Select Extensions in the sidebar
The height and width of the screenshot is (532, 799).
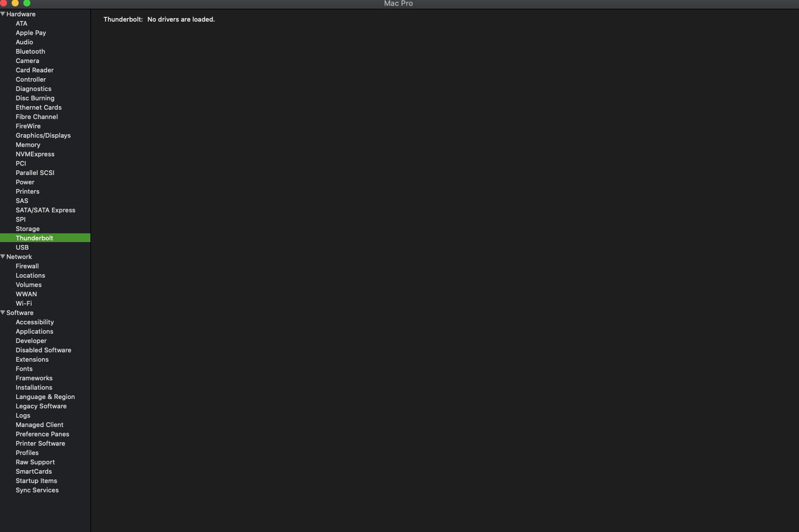32,359
